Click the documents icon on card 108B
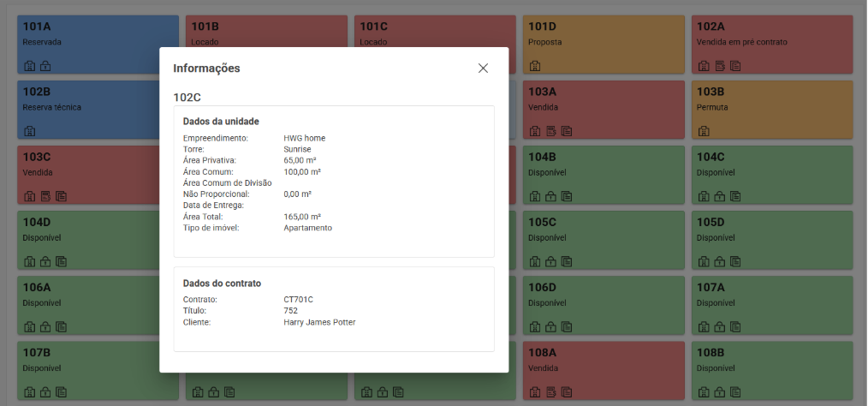This screenshot has height=406, width=868. coord(735,392)
